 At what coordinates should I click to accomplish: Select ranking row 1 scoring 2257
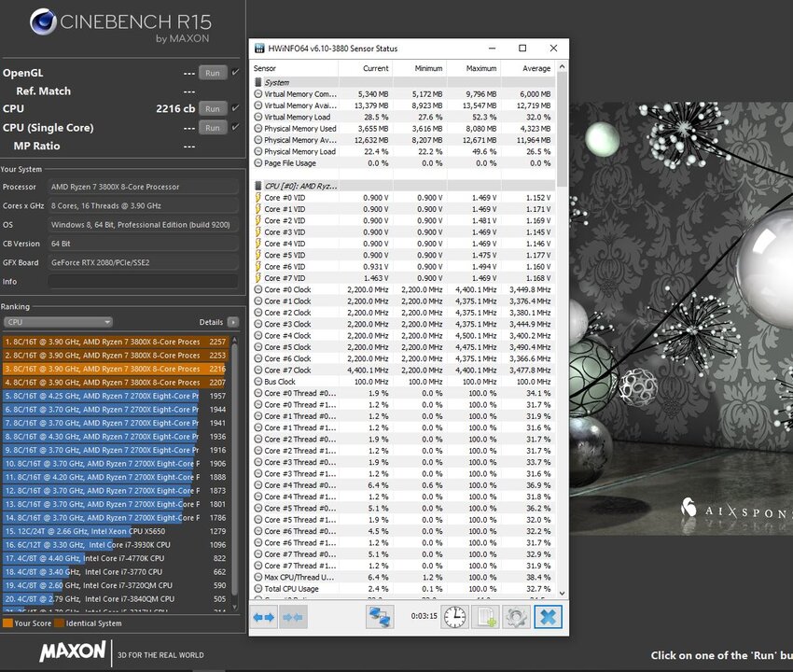tap(116, 342)
